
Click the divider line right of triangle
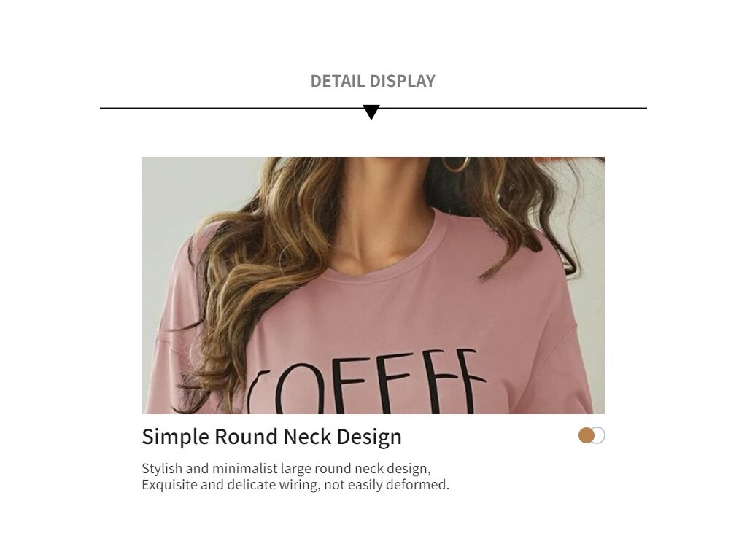[514, 108]
